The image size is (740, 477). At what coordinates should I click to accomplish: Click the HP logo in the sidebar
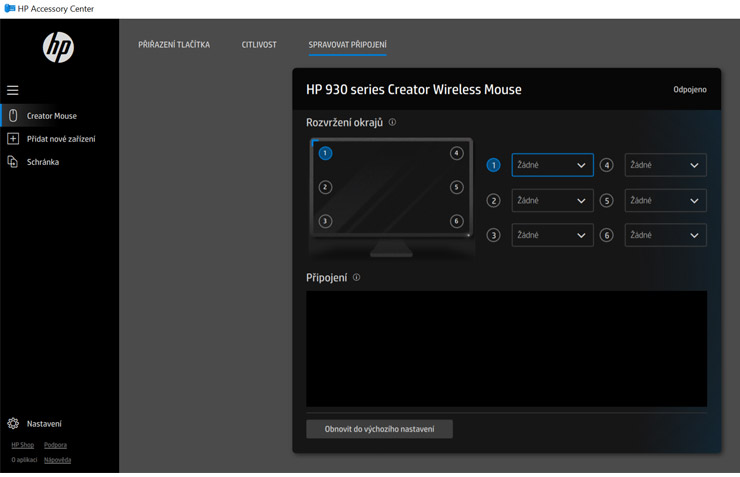pyautogui.click(x=59, y=48)
